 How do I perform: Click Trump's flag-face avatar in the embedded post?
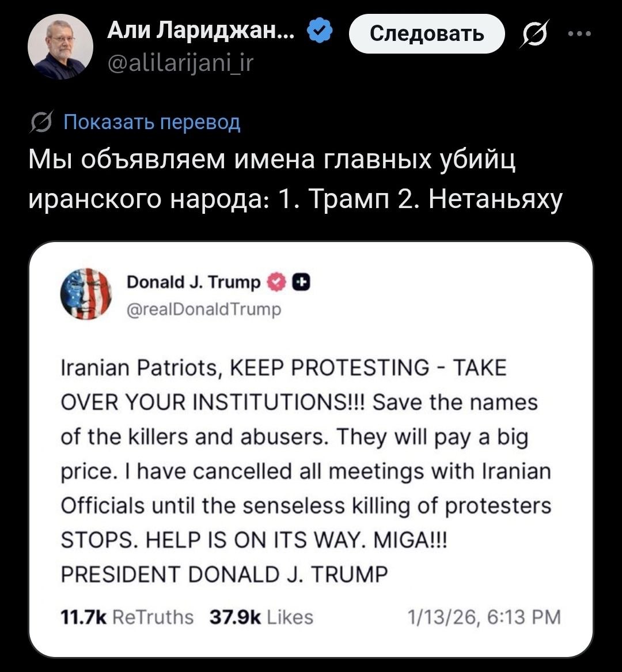(86, 295)
